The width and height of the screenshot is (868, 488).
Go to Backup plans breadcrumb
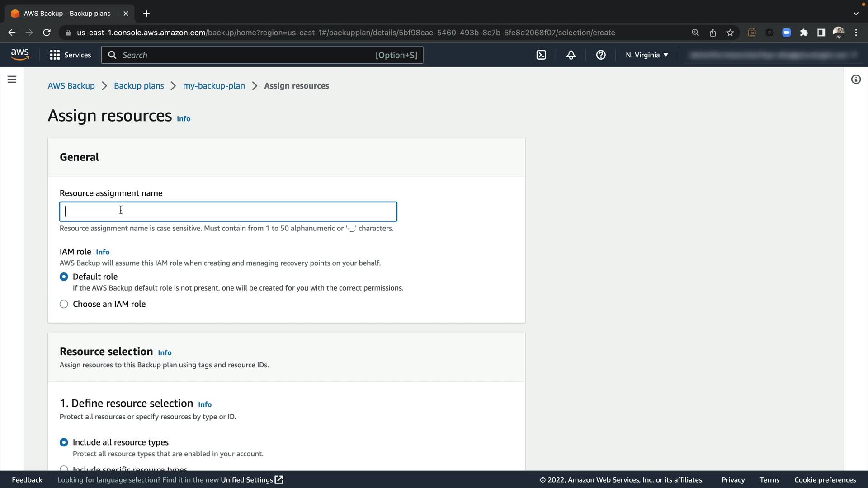(139, 86)
